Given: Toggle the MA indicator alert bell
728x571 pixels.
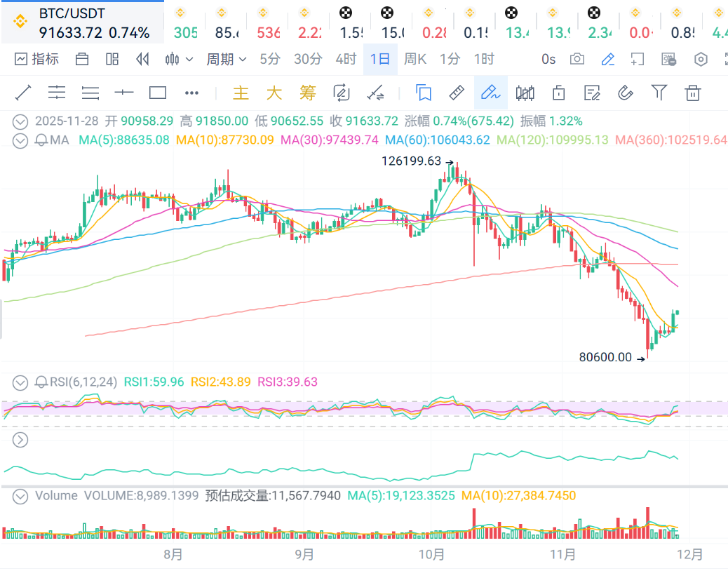Looking at the screenshot, I should pos(41,140).
